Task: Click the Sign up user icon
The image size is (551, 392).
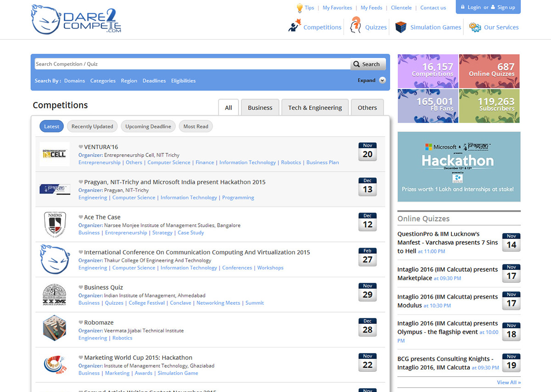Action: pos(493,7)
